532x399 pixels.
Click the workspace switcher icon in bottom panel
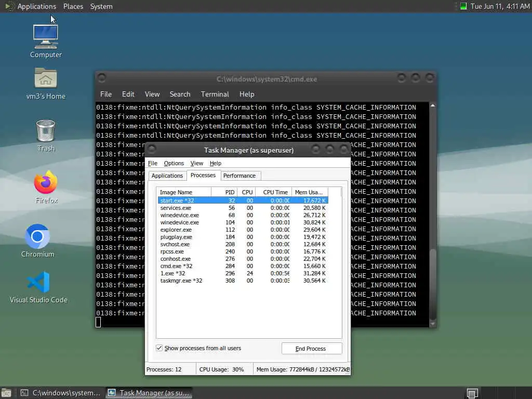(472, 393)
